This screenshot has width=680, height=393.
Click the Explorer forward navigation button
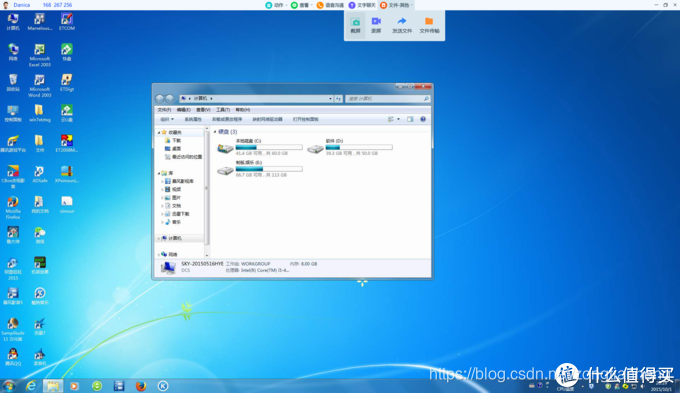point(170,99)
